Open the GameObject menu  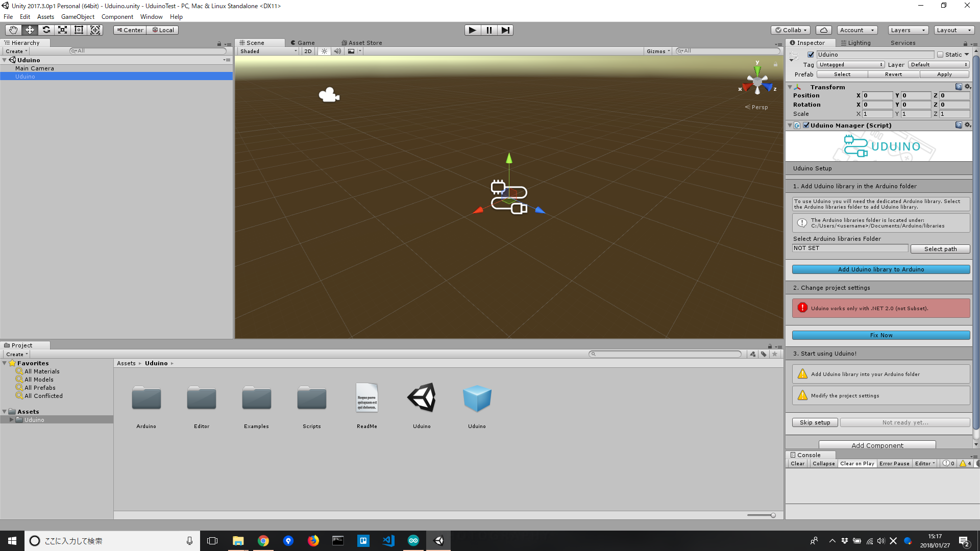pos(78,16)
